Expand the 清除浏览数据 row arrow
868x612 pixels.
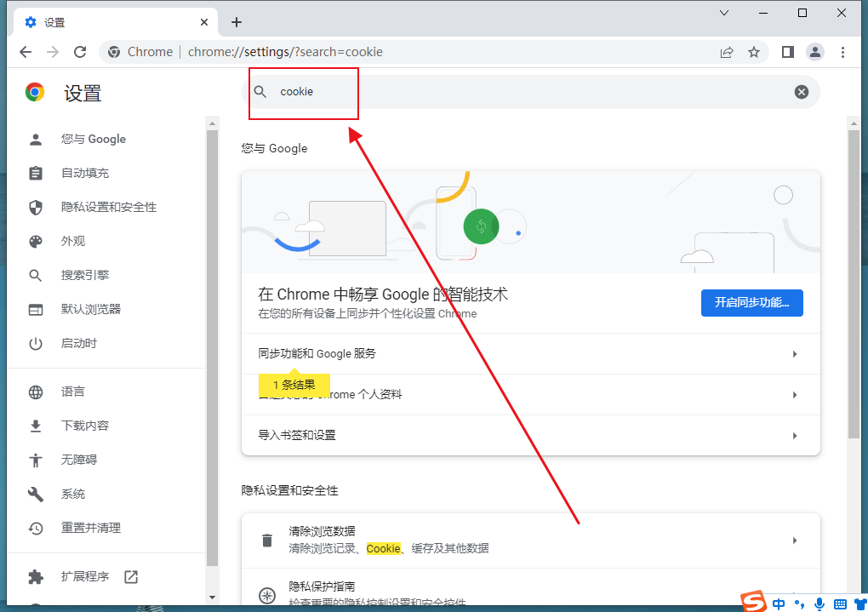[794, 541]
